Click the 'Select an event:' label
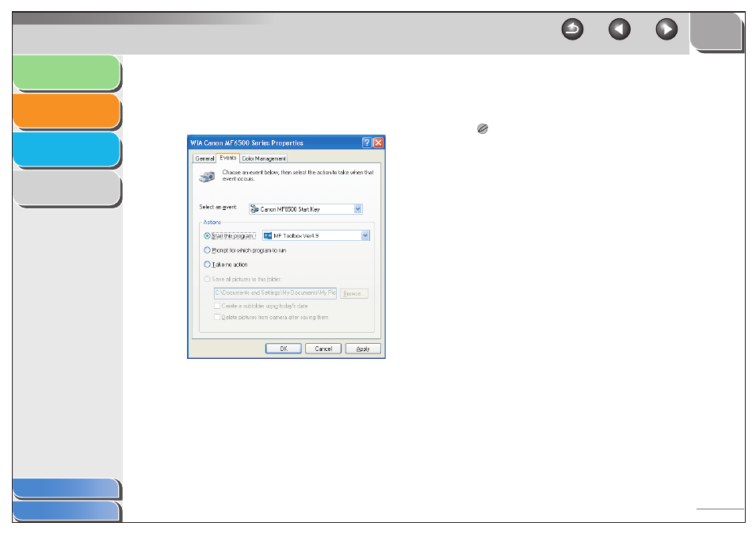This screenshot has width=756, height=534. tap(218, 208)
